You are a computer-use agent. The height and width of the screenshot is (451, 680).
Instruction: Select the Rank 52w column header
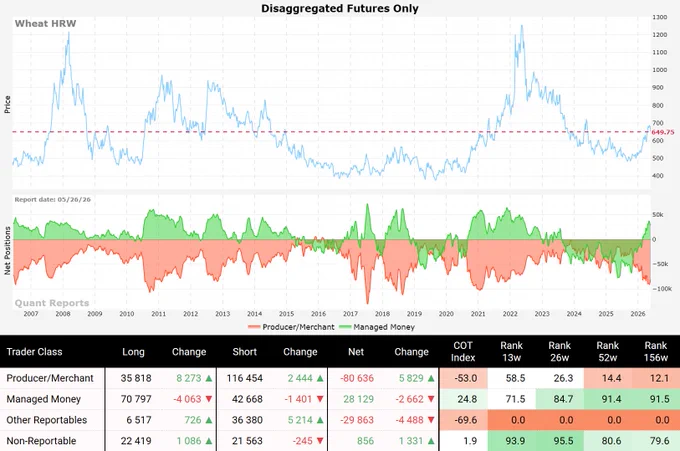coord(608,352)
